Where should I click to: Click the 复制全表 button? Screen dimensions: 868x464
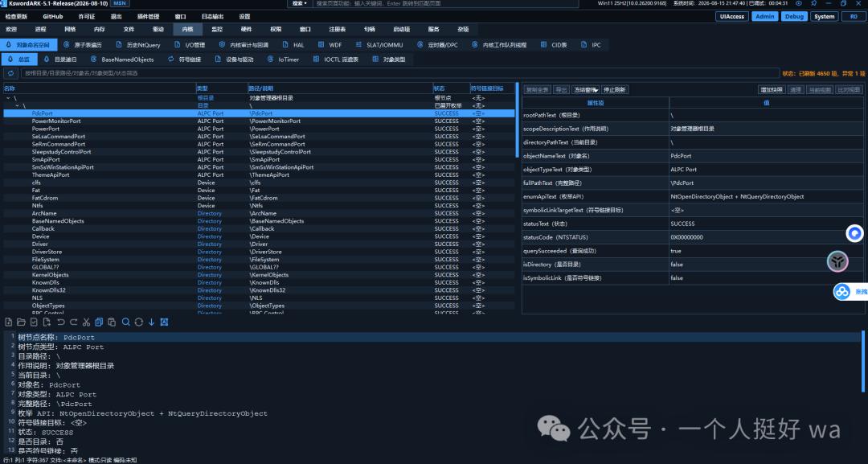click(x=537, y=90)
